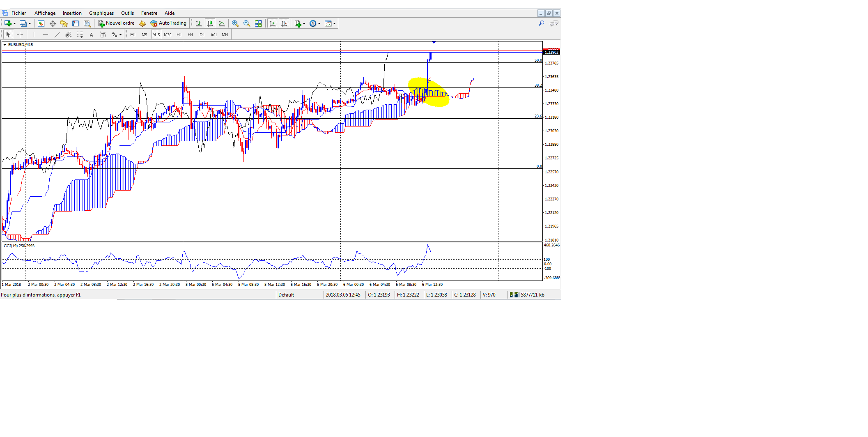Screen dimensions: 868x437
Task: Switch to D1 daily timeframe
Action: 202,34
